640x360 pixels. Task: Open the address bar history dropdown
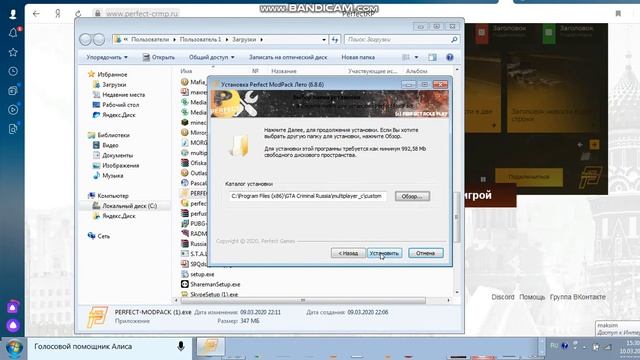[324, 40]
